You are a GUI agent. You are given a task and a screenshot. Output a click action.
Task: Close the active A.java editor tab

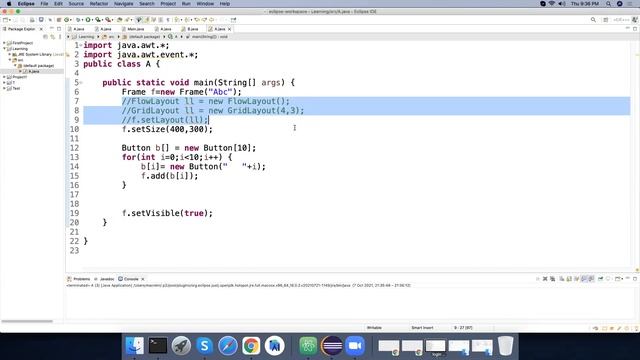[x=229, y=29]
